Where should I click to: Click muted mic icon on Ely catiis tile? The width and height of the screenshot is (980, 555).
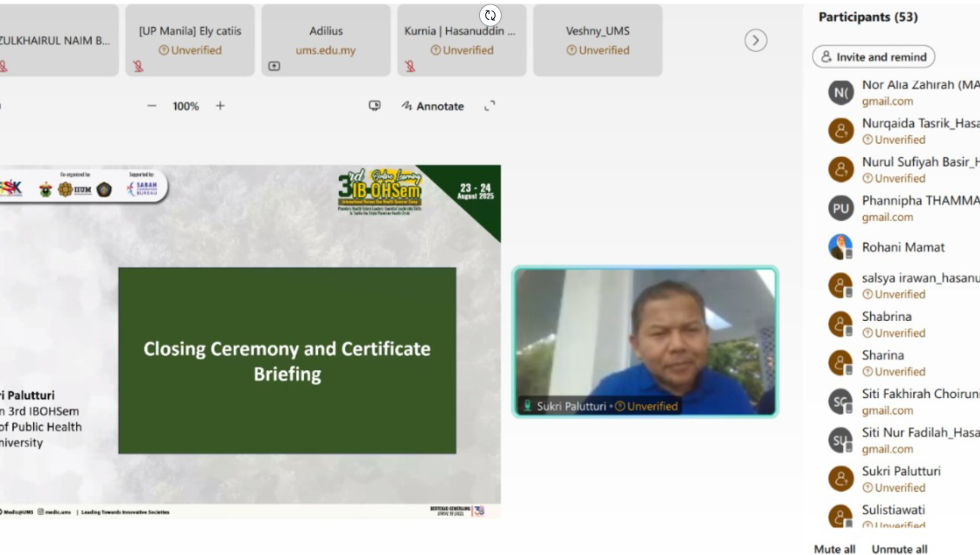tap(138, 66)
